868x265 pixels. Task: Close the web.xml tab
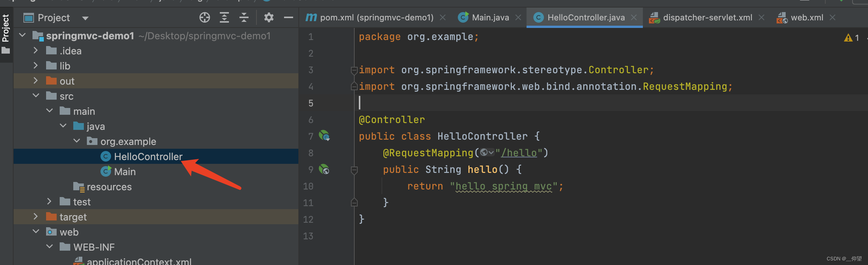click(x=832, y=17)
